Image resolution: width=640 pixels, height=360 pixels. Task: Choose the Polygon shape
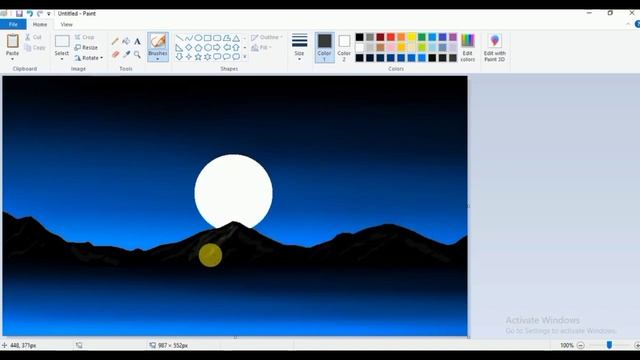227,38
